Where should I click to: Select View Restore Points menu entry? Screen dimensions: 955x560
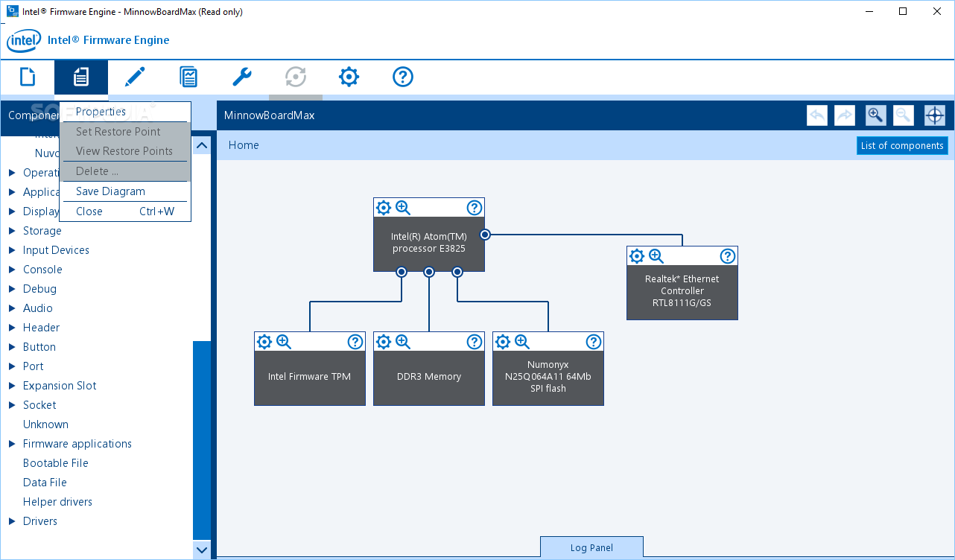tap(125, 151)
